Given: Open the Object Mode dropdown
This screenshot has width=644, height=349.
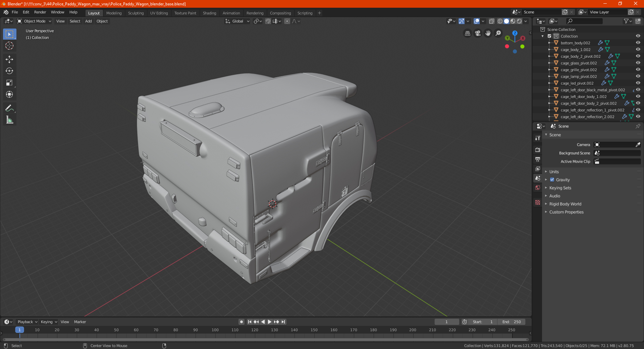Looking at the screenshot, I should (34, 21).
